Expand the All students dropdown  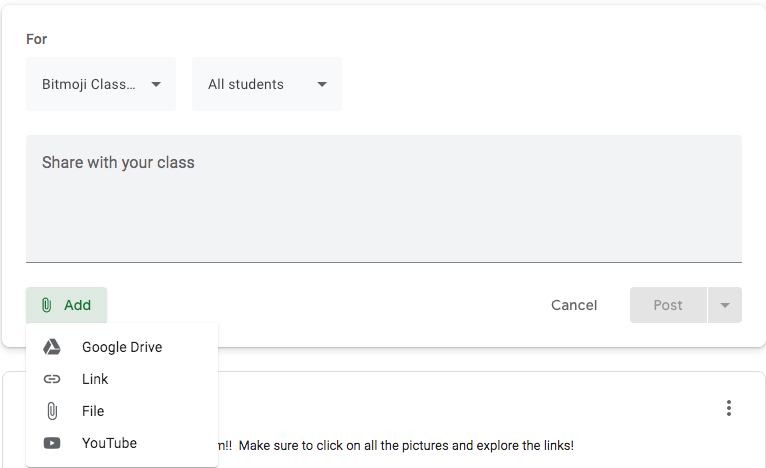click(266, 84)
